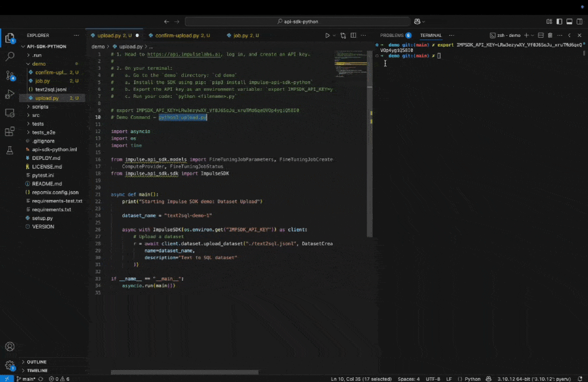The height and width of the screenshot is (382, 588).
Task: Select Python interpreter 3.10.12 in status bar
Action: click(534, 379)
